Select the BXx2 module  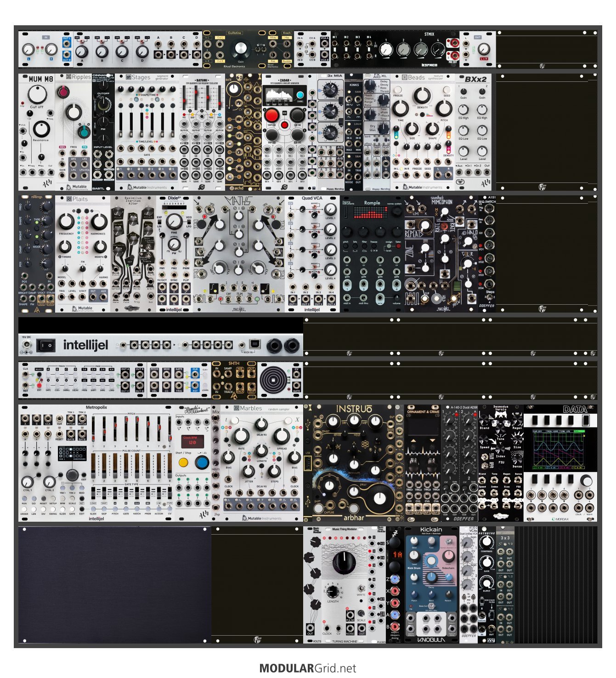473,132
